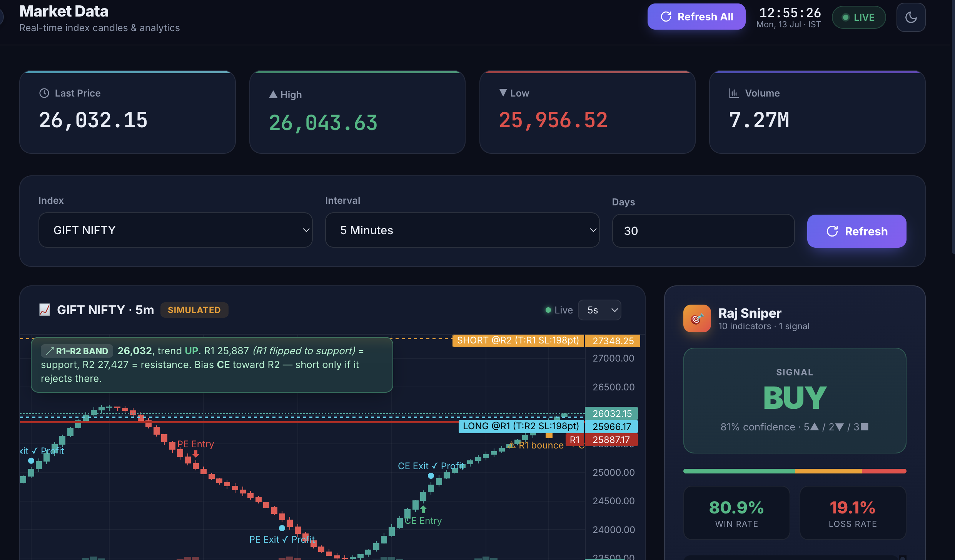Click the LONG @R1 price line label
Viewport: 955px width, 560px height.
coord(521,426)
